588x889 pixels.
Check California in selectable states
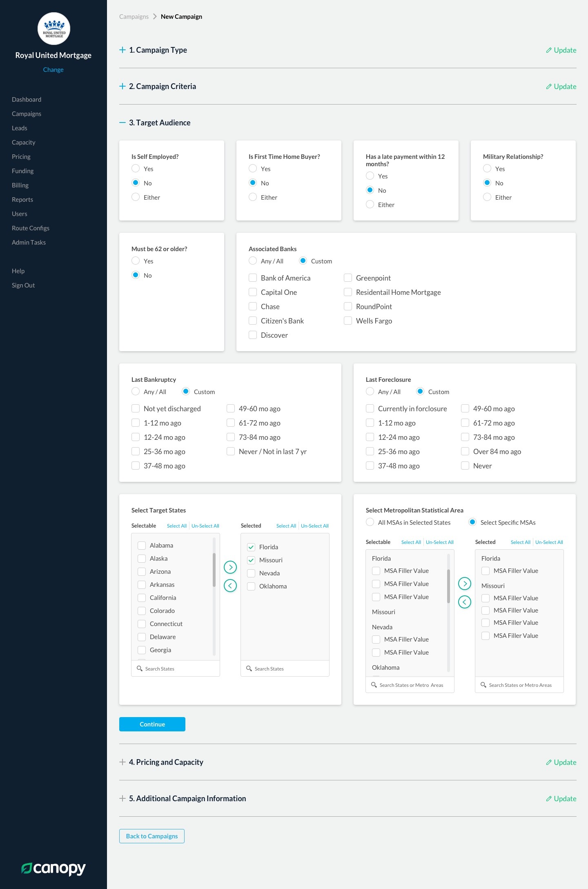(142, 598)
